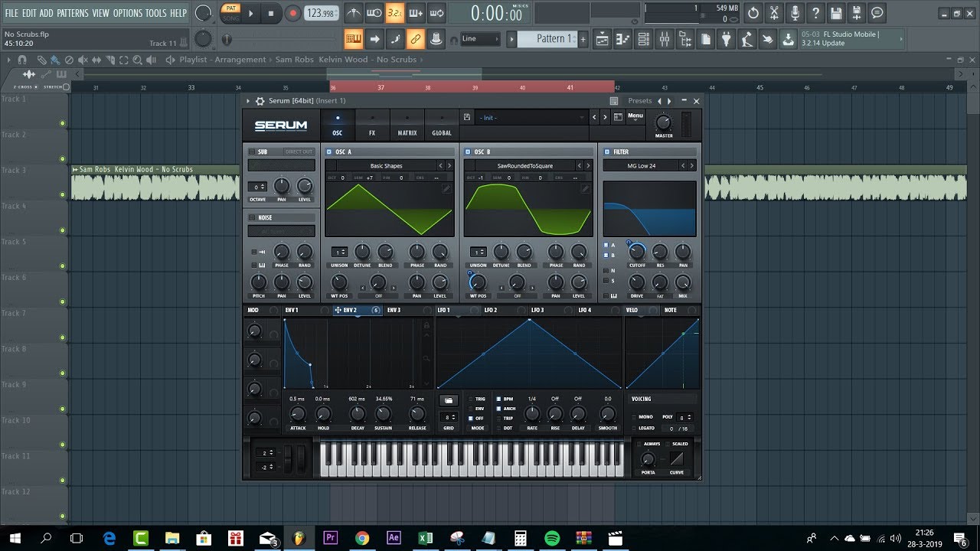Screen dimensions: 980x551
Task: Switch to the MATRIX tab
Action: point(407,126)
